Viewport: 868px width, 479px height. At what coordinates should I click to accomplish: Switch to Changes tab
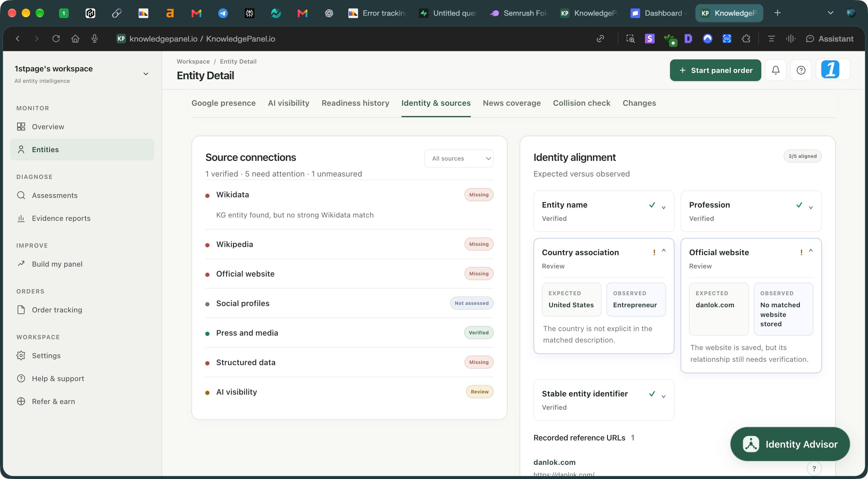(639, 103)
